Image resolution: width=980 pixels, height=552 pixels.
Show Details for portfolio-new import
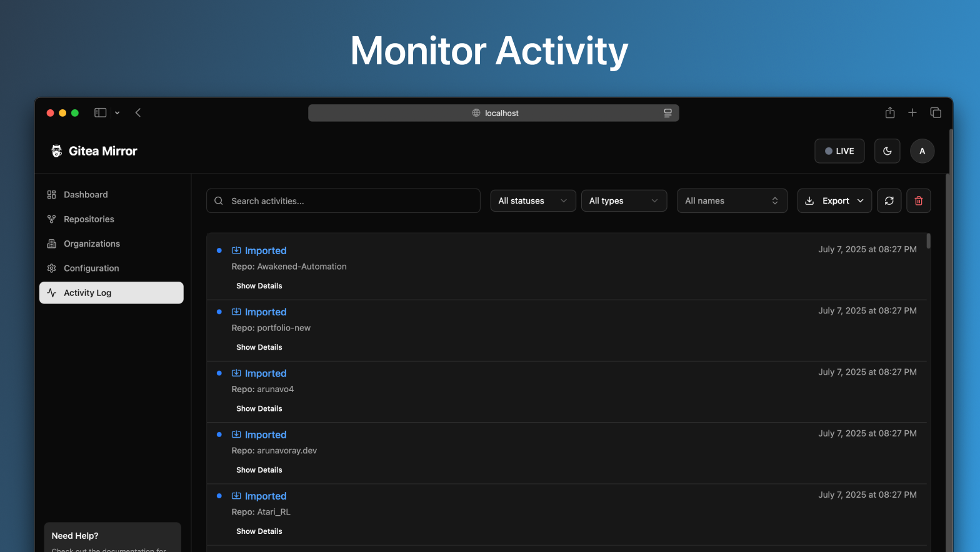pyautogui.click(x=259, y=347)
